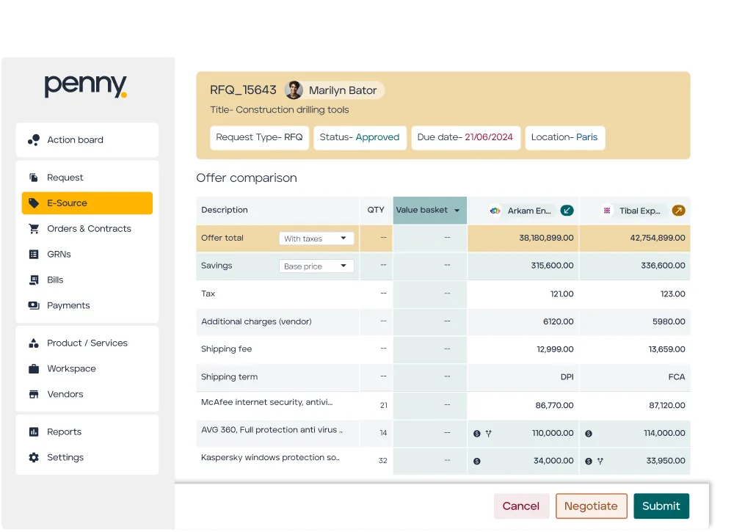This screenshot has height=532, width=756.
Task: Open the Action board menu item
Action: (87, 139)
